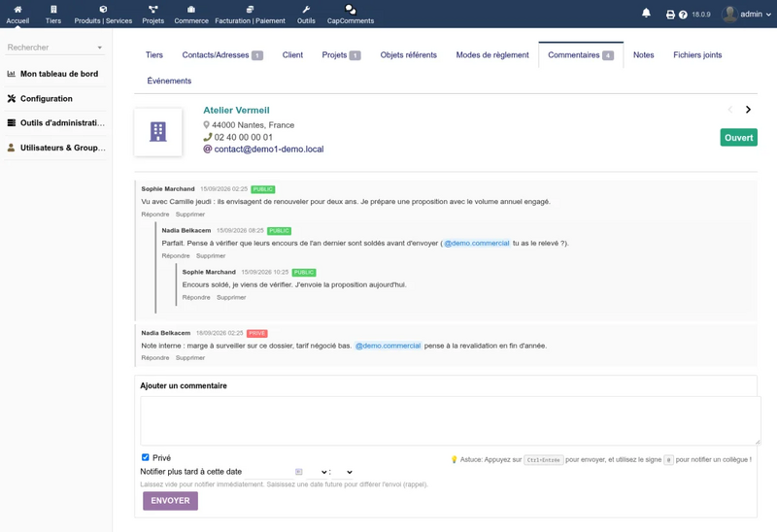Click the 18.0.9 version label
Screen dimensions: 777x532
[x=700, y=15]
